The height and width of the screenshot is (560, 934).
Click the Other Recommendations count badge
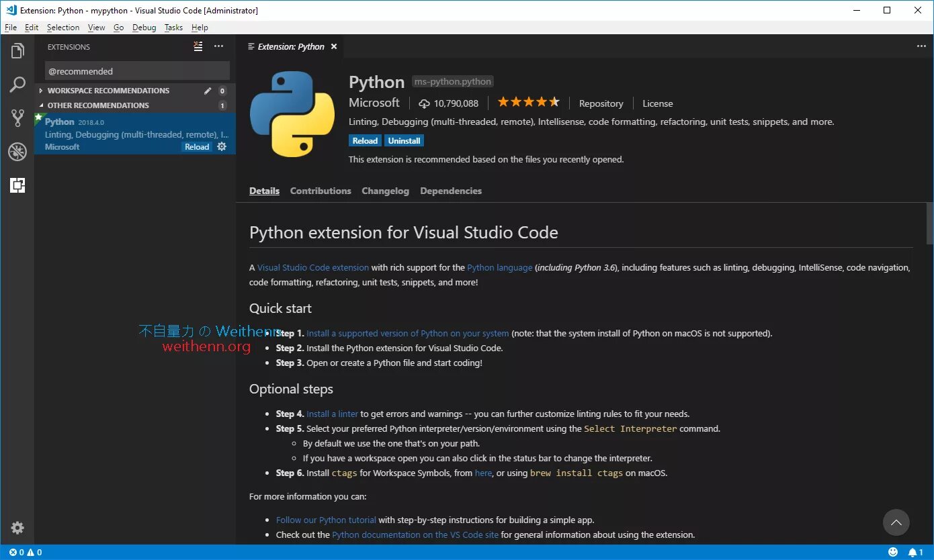222,105
